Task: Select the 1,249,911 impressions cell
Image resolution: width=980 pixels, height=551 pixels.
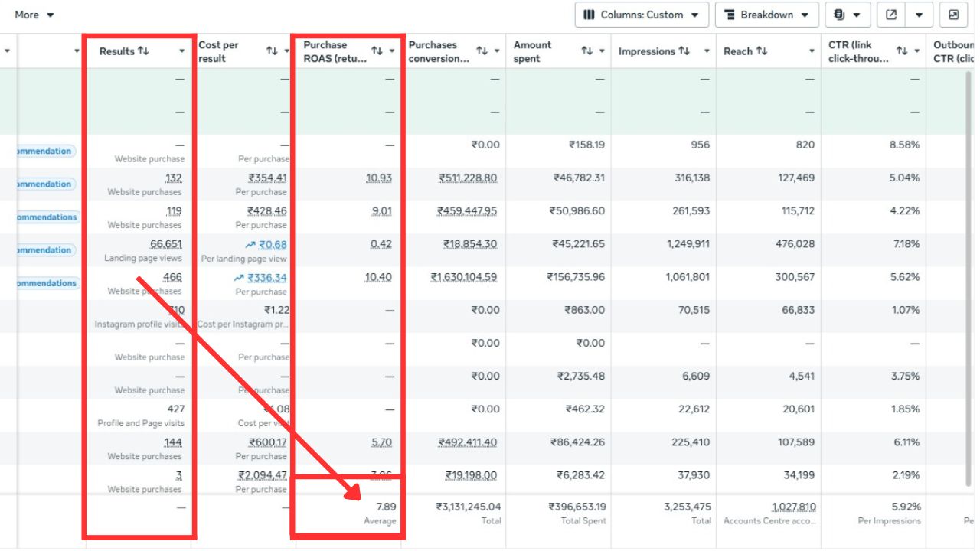Action: coord(686,244)
